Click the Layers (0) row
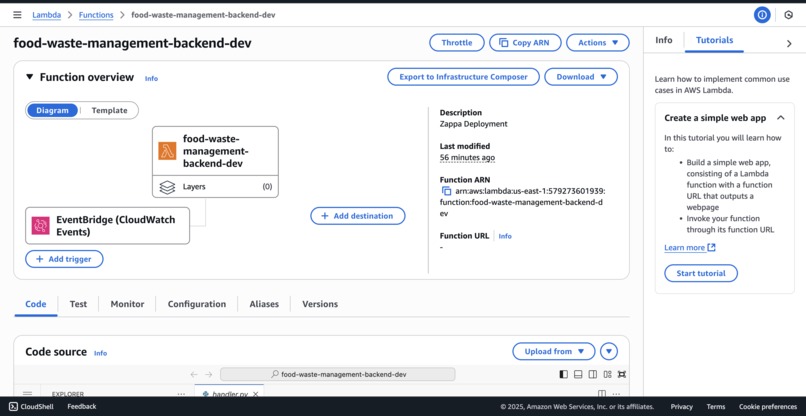Viewport: 806px width, 416px height. tap(215, 187)
